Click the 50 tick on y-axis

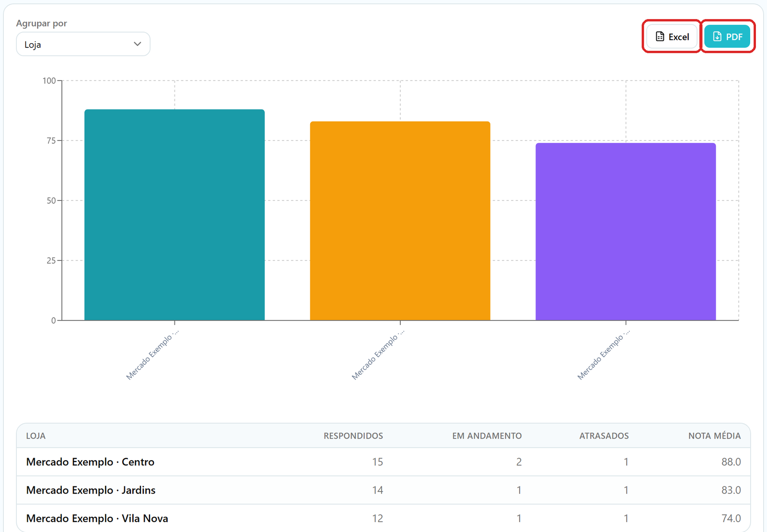[51, 200]
